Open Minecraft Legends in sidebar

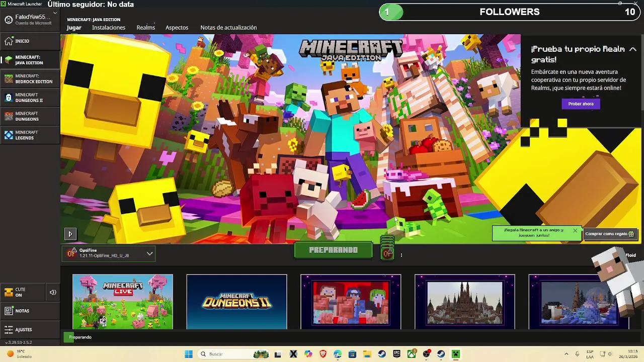30,135
